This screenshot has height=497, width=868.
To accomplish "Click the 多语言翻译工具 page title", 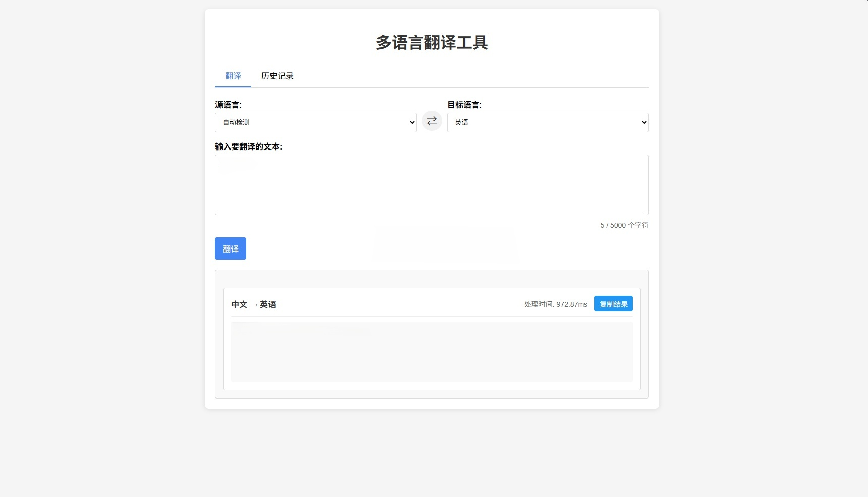I will 431,43.
